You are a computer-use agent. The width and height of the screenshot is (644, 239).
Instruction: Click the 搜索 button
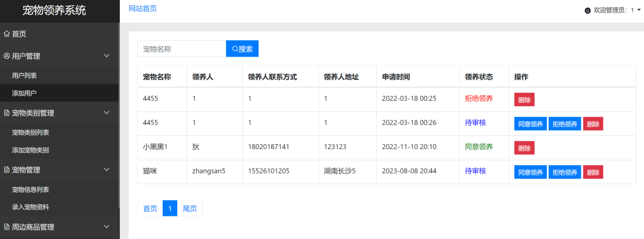click(x=242, y=49)
